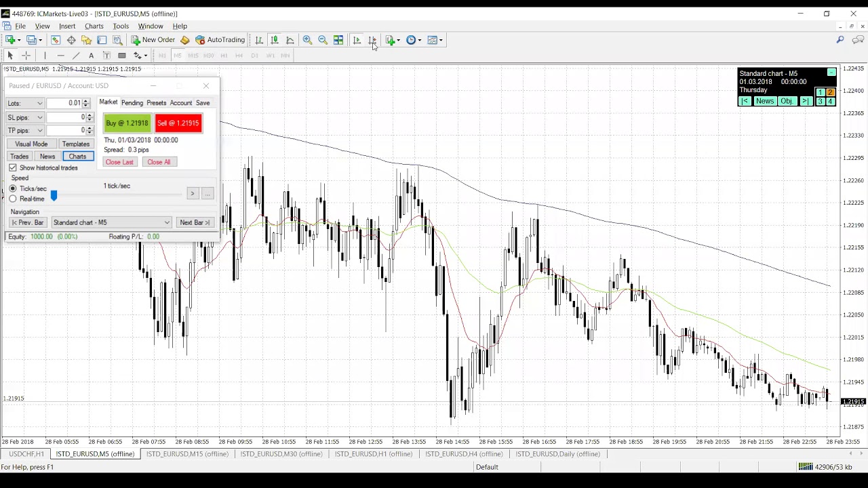This screenshot has width=868, height=488.
Task: Click Sell @ 1.21915 button
Action: [x=178, y=123]
